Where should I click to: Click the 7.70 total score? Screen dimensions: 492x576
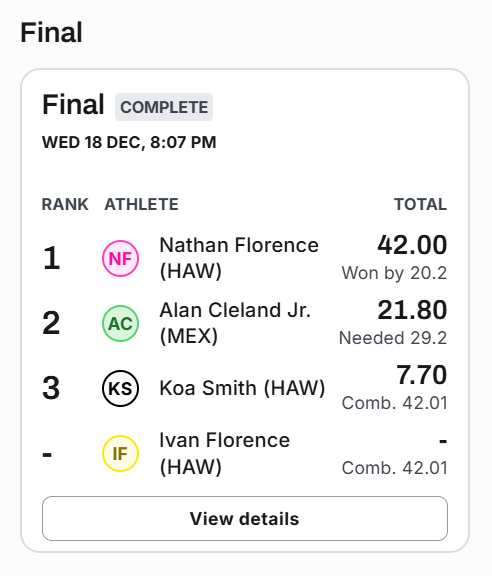coord(421,375)
